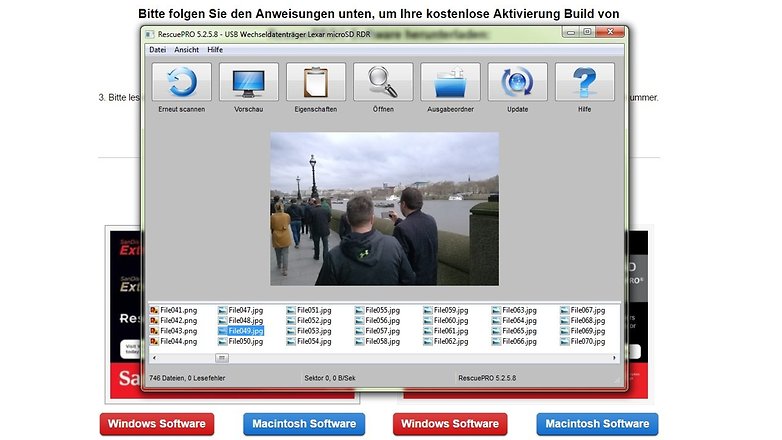
Task: Select File053.jpg in the file list
Action: click(x=309, y=331)
